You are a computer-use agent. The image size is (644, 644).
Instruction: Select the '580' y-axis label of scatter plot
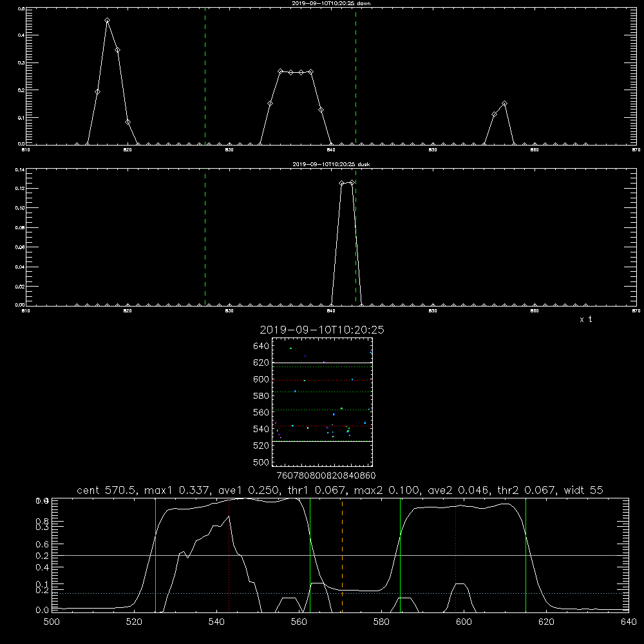coord(261,396)
